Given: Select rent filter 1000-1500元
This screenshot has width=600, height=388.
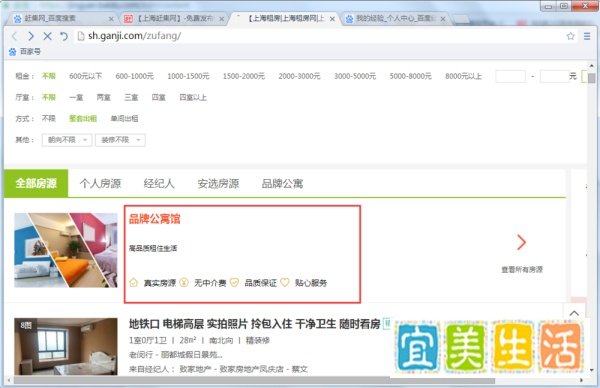Looking at the screenshot, I should click(188, 76).
